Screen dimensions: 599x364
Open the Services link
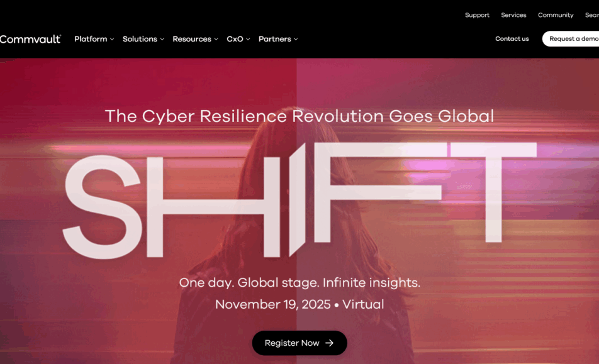pyautogui.click(x=513, y=15)
